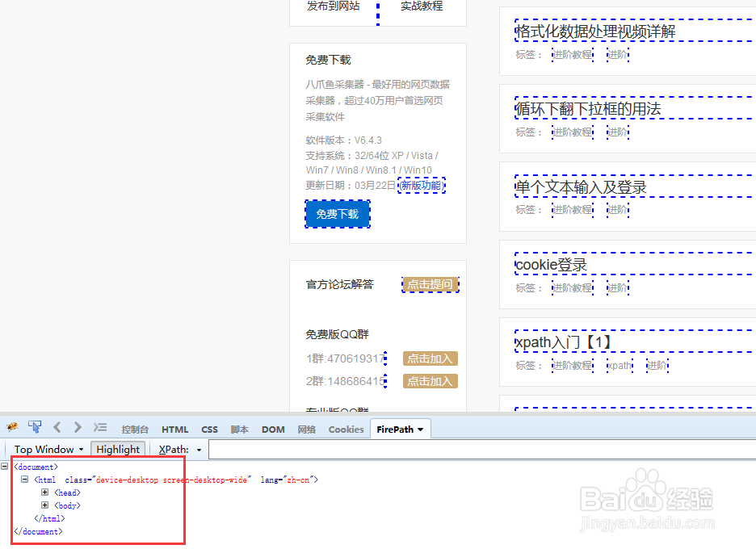Open the xpath入门【1】 article
This screenshot has width=756, height=549.
(563, 342)
